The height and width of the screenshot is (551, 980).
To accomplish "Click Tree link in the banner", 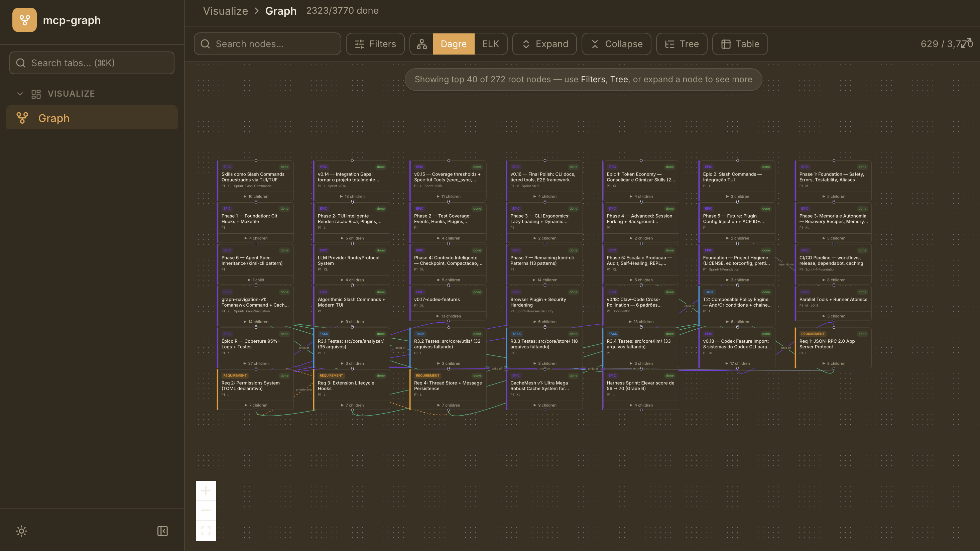I will pos(619,79).
